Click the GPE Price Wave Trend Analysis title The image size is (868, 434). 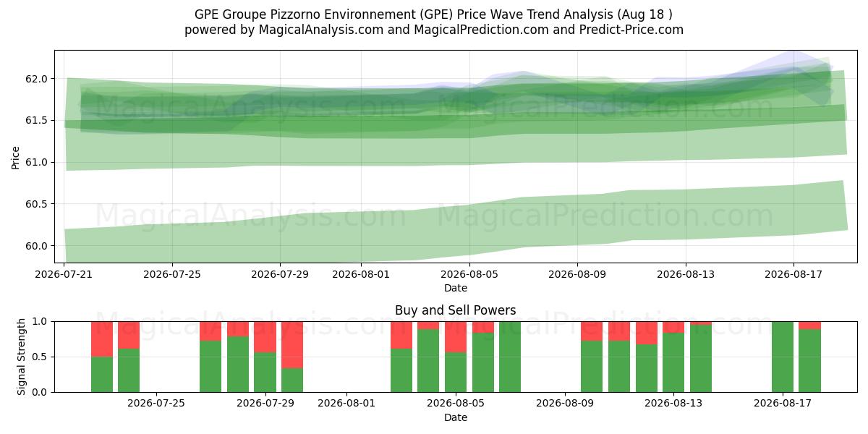click(x=434, y=14)
